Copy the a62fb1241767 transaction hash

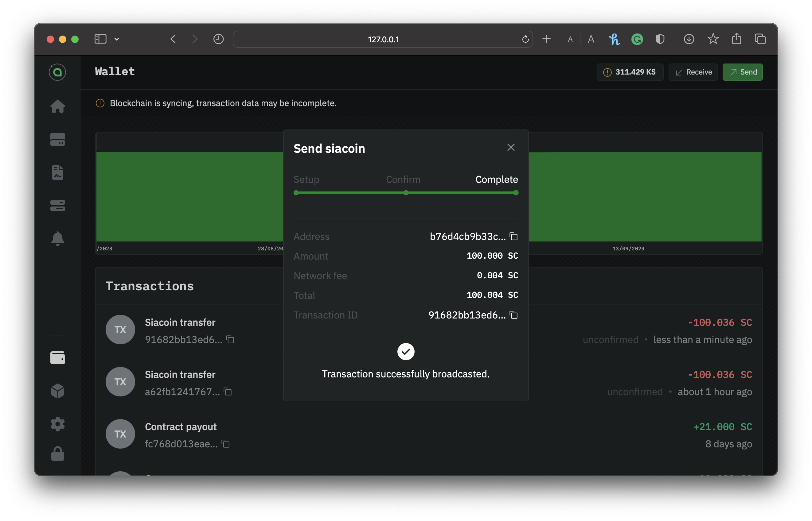tap(228, 392)
